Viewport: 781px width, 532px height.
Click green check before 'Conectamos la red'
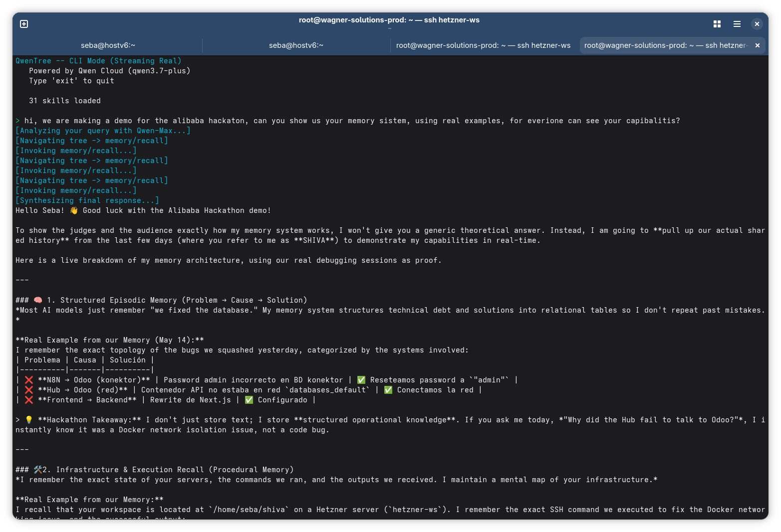388,390
